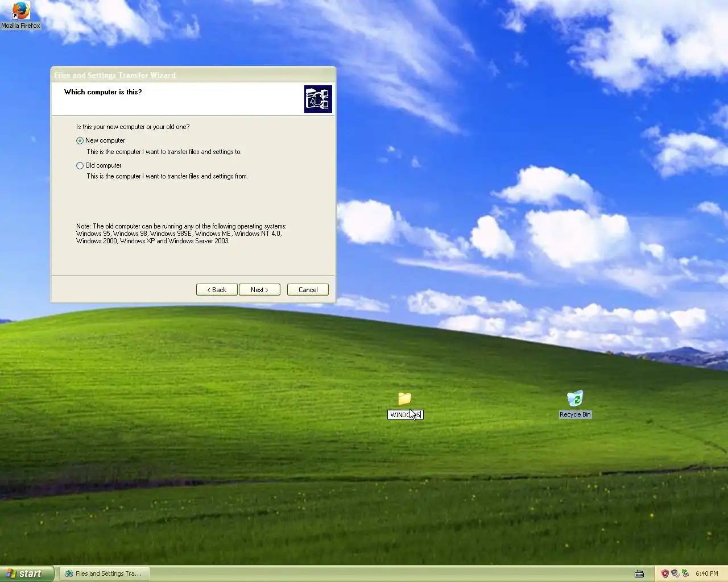Viewport: 728px width, 582px height.
Task: Open the red Security Center shield tray icon
Action: point(665,573)
